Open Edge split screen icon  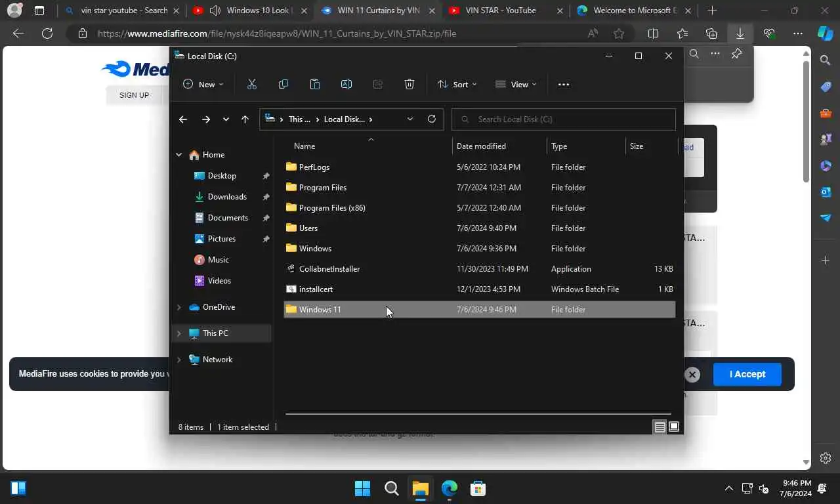pyautogui.click(x=653, y=33)
